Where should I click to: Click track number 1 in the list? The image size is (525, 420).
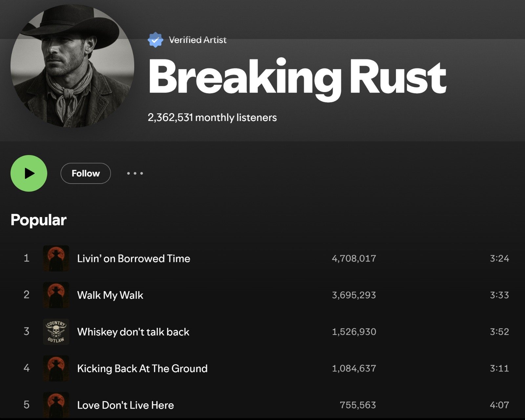click(x=27, y=258)
